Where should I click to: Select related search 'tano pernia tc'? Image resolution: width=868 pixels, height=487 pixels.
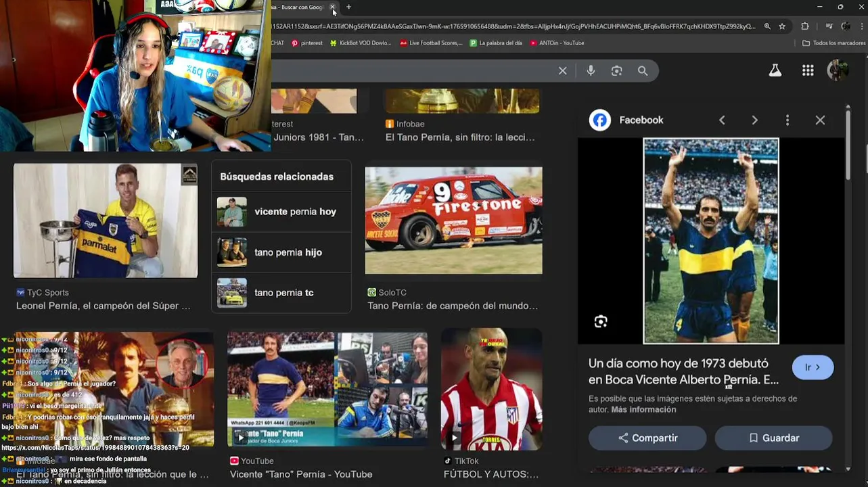pyautogui.click(x=281, y=293)
